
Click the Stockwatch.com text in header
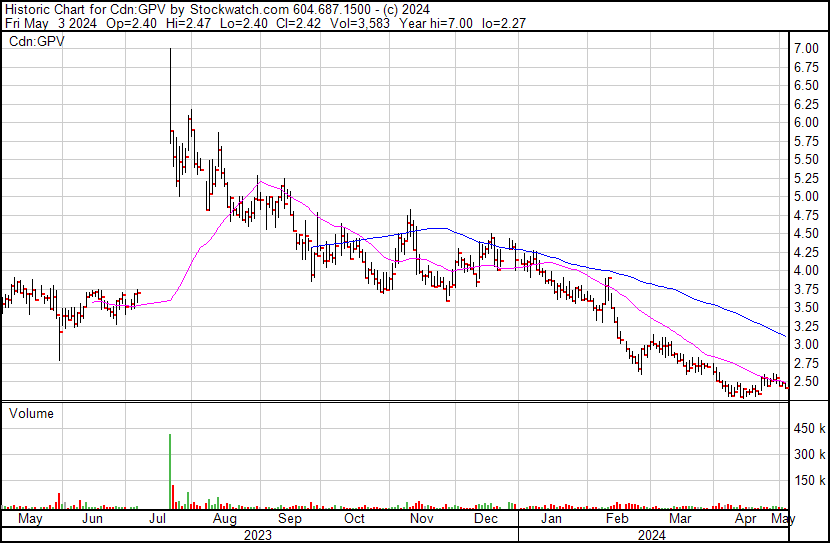coord(239,10)
